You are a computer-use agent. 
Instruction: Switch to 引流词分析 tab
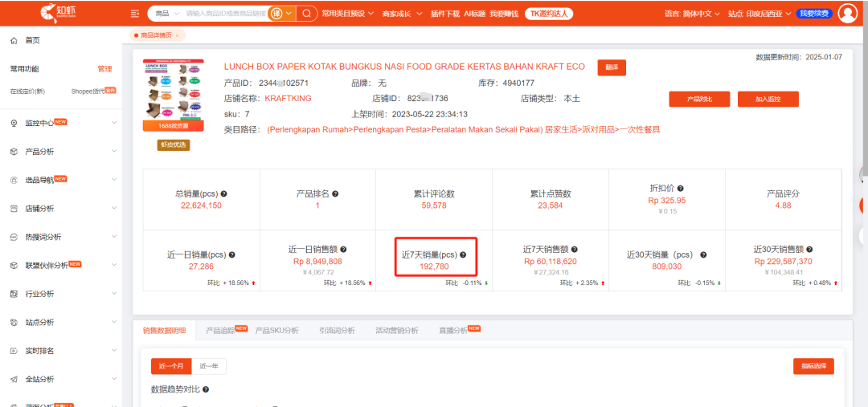click(x=337, y=331)
